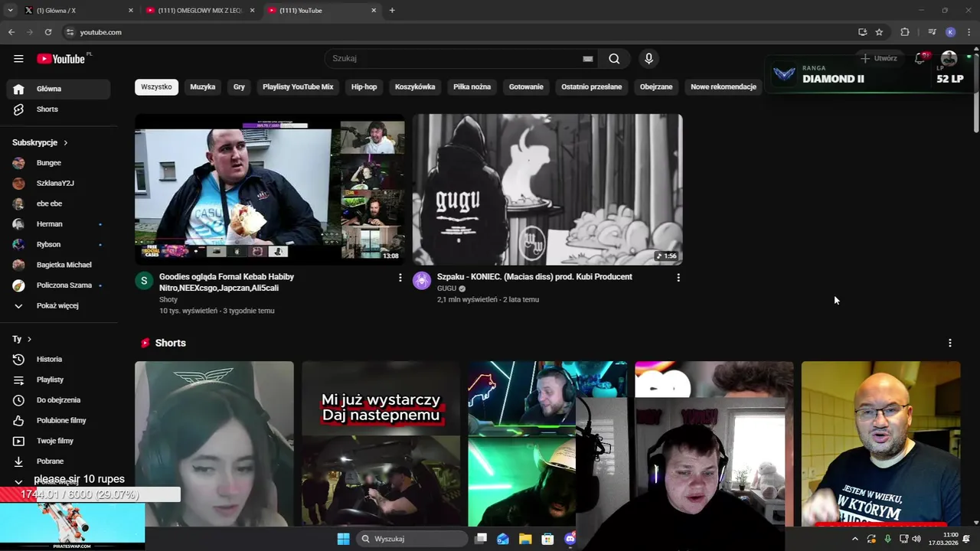Select the Gotowanie filter chip
This screenshot has height=551, width=980.
click(526, 87)
